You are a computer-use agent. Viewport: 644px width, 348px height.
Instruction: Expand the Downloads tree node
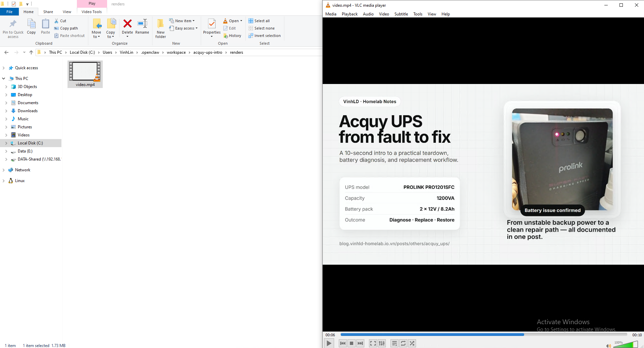coord(6,111)
